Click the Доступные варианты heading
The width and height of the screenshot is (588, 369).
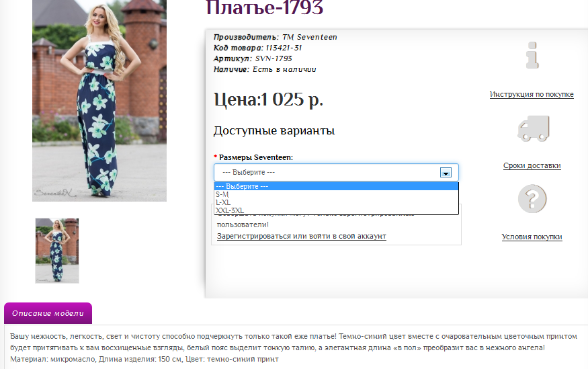click(x=274, y=131)
